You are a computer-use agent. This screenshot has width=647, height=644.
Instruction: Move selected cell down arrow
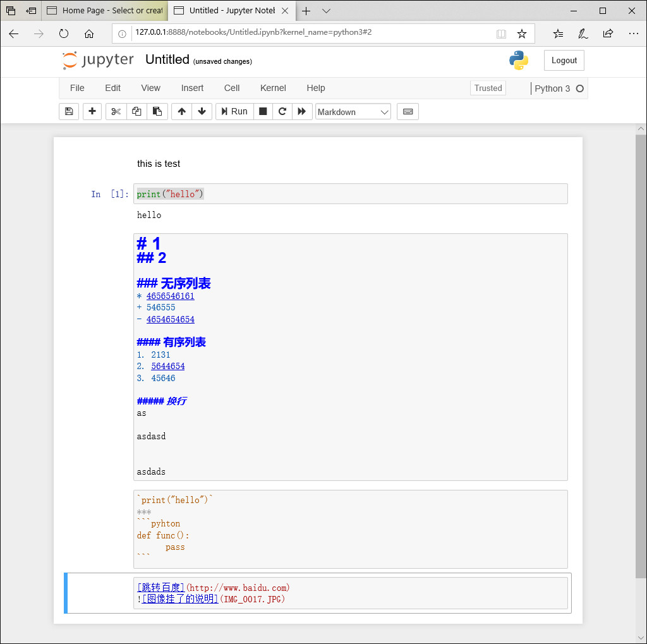pos(202,111)
